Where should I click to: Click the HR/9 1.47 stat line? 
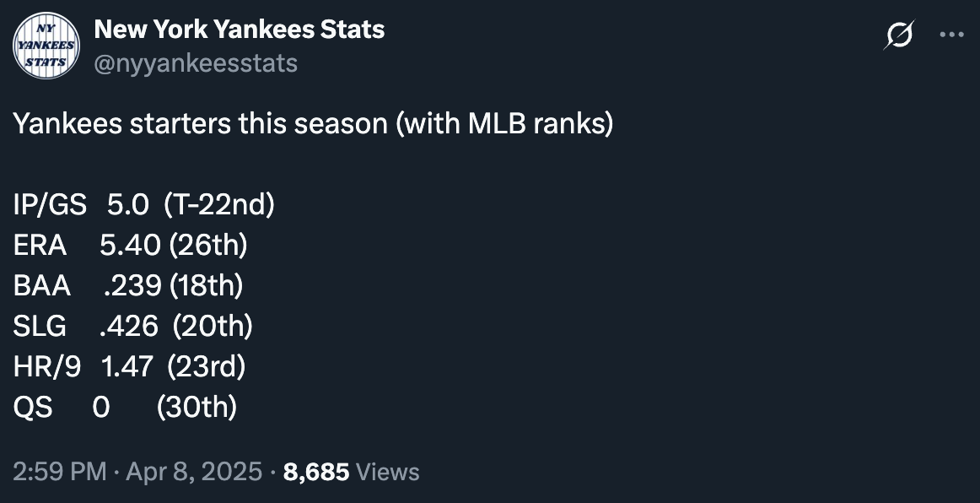pyautogui.click(x=129, y=366)
